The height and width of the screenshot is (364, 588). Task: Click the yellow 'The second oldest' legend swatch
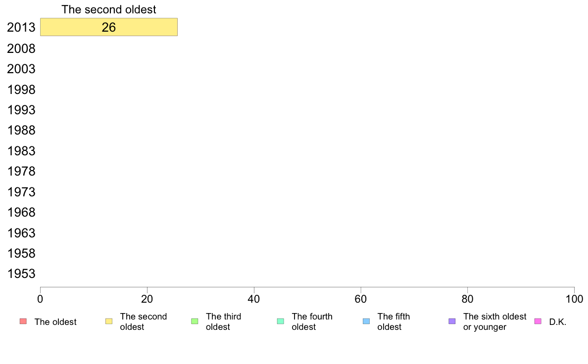point(109,321)
